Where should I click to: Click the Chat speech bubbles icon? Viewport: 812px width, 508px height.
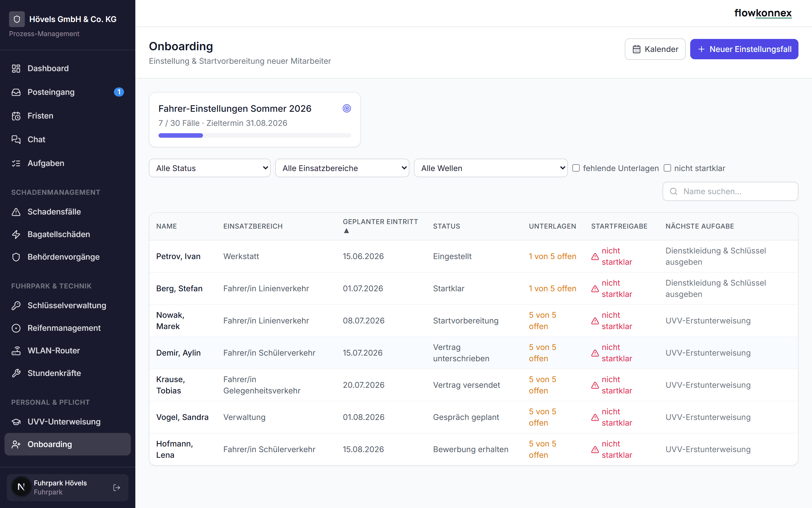point(16,139)
